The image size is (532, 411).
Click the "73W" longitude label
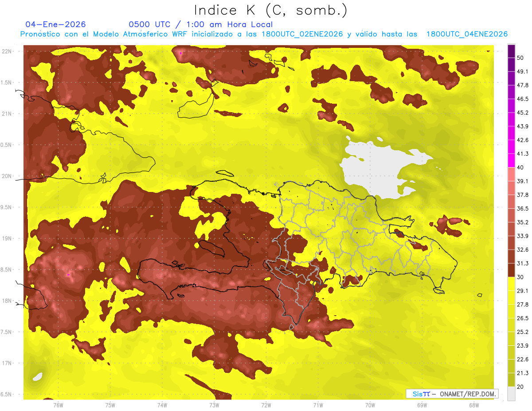click(214, 405)
